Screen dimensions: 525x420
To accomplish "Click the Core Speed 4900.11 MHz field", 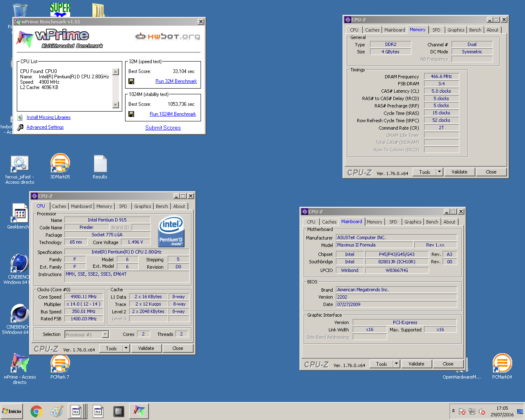I will coord(84,297).
